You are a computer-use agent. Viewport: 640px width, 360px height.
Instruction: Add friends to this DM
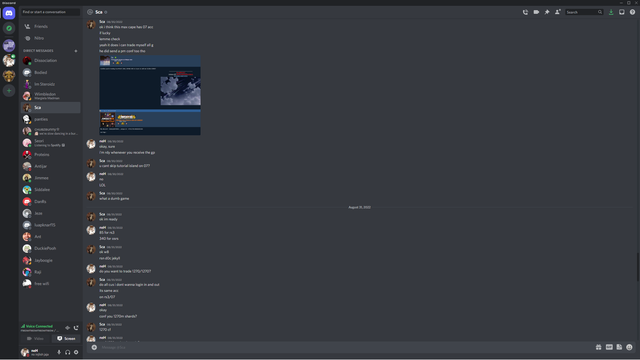(558, 12)
